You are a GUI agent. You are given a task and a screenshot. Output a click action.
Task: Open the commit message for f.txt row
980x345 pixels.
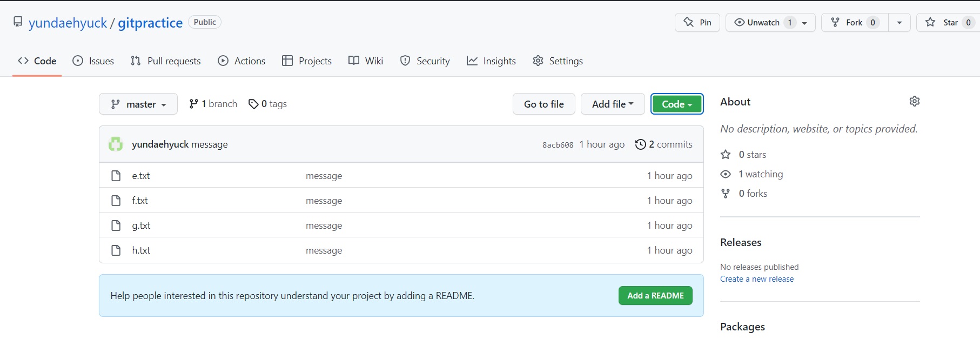[324, 201]
